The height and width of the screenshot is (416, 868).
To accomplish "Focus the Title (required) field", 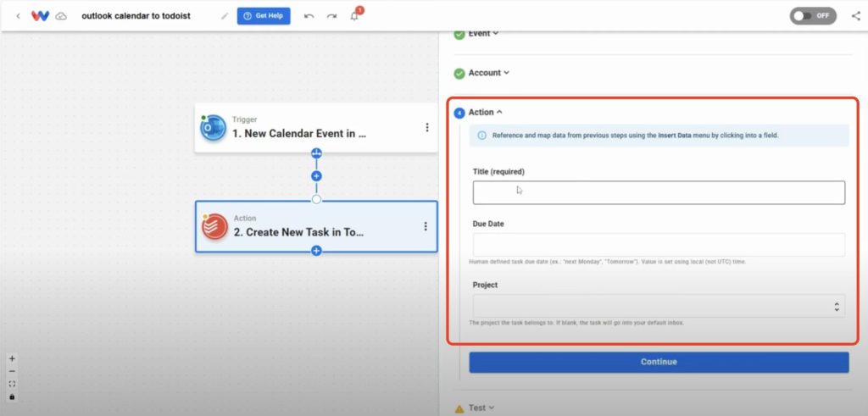I will click(659, 192).
